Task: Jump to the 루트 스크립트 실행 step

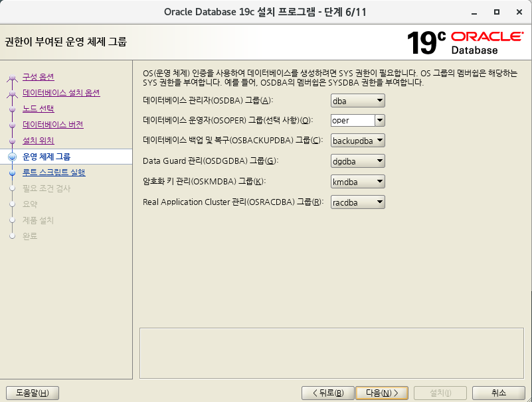Action: click(x=54, y=172)
